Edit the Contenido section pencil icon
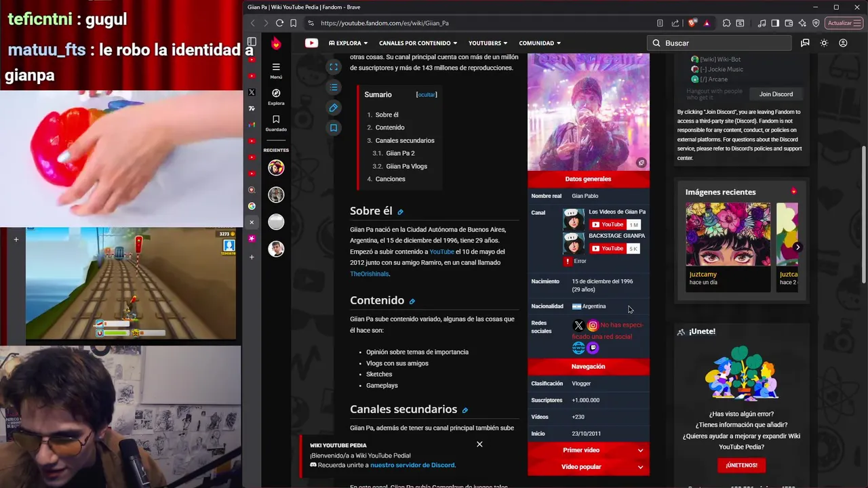Screen dimensions: 868x488 coord(412,301)
